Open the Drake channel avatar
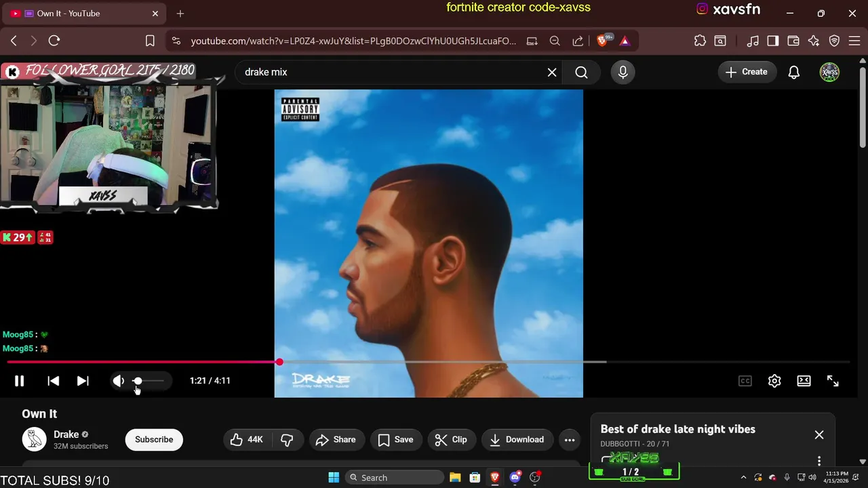 (34, 440)
